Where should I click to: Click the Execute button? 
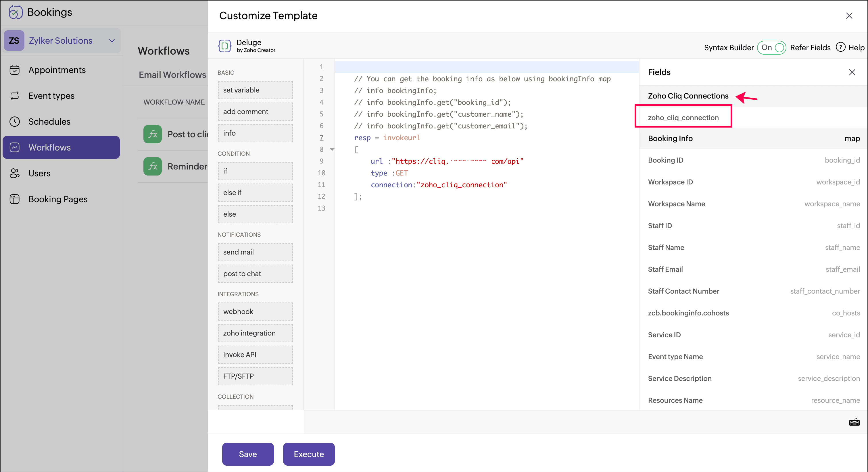309,454
